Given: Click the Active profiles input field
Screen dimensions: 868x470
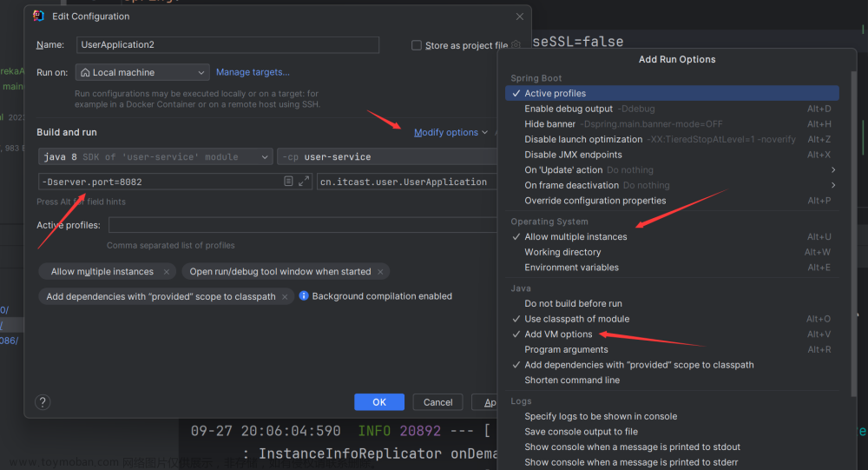Looking at the screenshot, I should [303, 225].
